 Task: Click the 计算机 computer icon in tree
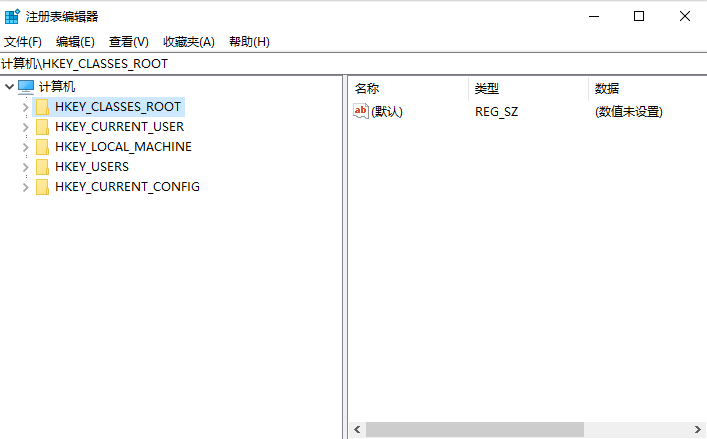click(x=26, y=87)
